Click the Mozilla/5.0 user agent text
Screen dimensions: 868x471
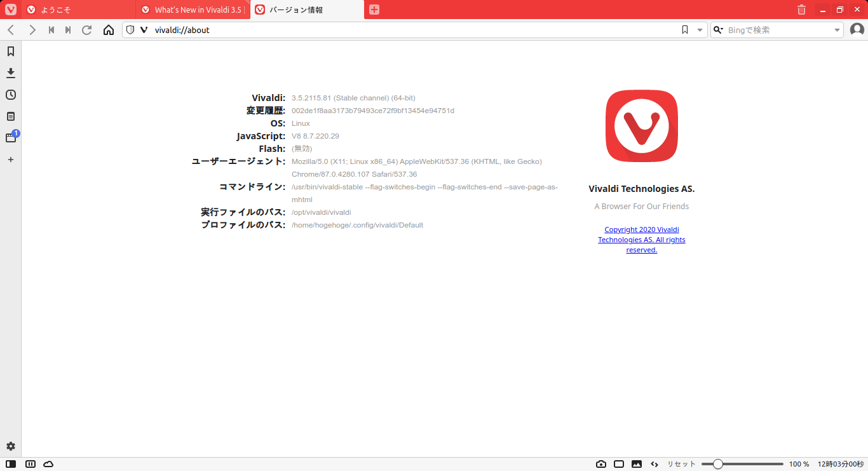(417, 168)
